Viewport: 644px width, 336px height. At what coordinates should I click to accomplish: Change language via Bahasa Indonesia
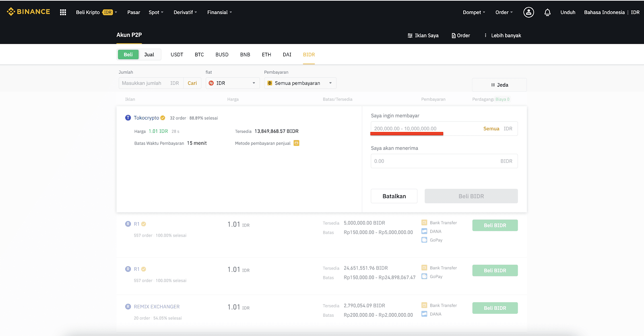(x=604, y=12)
